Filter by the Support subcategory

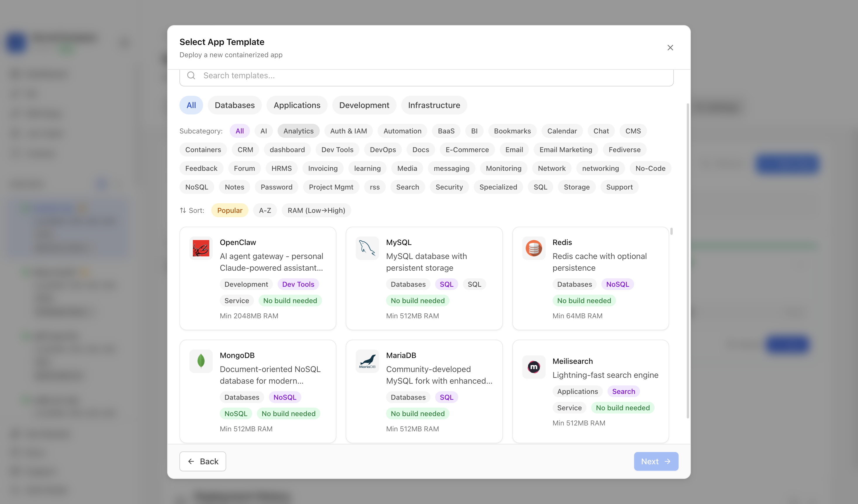tap(619, 187)
